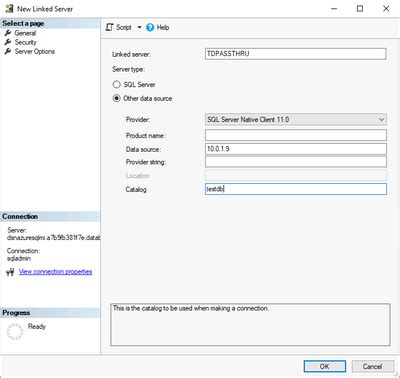This screenshot has width=400, height=378.
Task: Select the Other data source radio button
Action: coord(116,98)
